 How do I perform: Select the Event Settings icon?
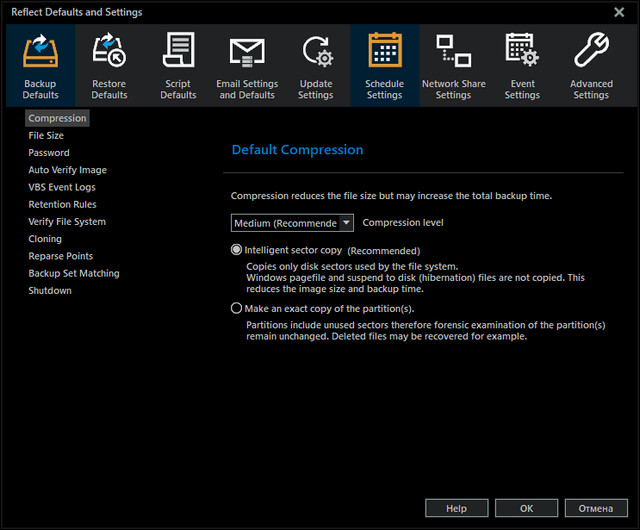coord(522,52)
